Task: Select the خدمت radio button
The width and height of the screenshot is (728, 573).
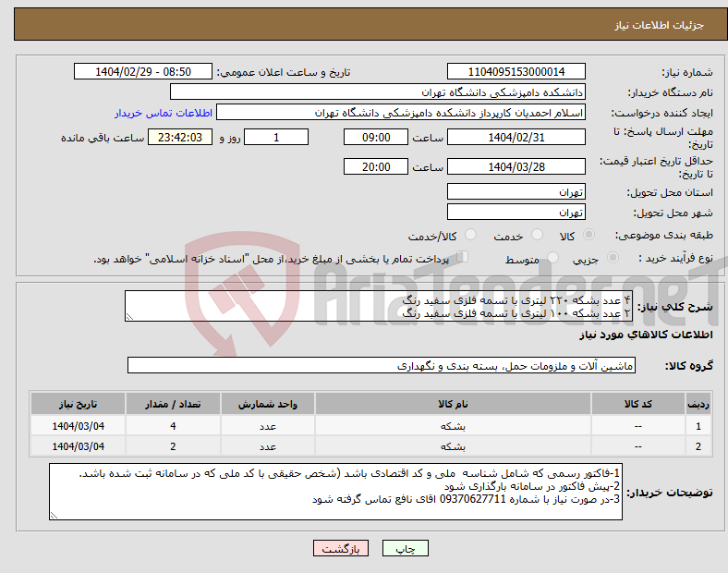Action: 537,235
